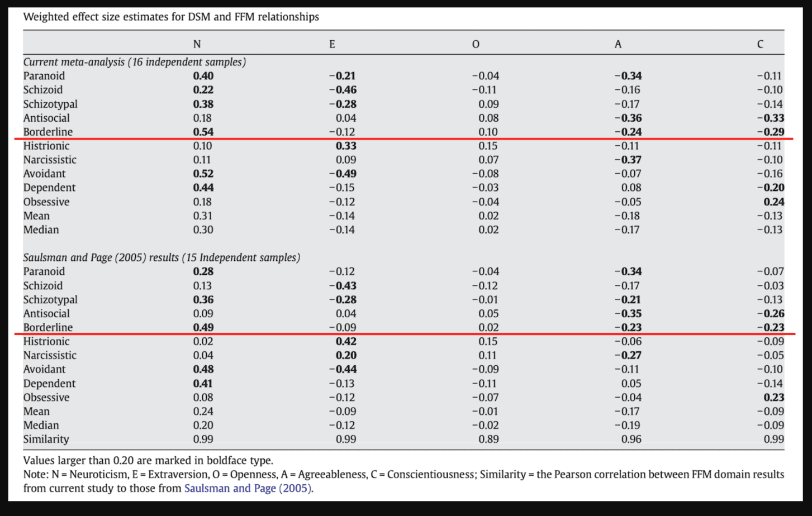
Task: Click the 'Note: N = Neuroticism' explanation text
Action: click(x=403, y=475)
